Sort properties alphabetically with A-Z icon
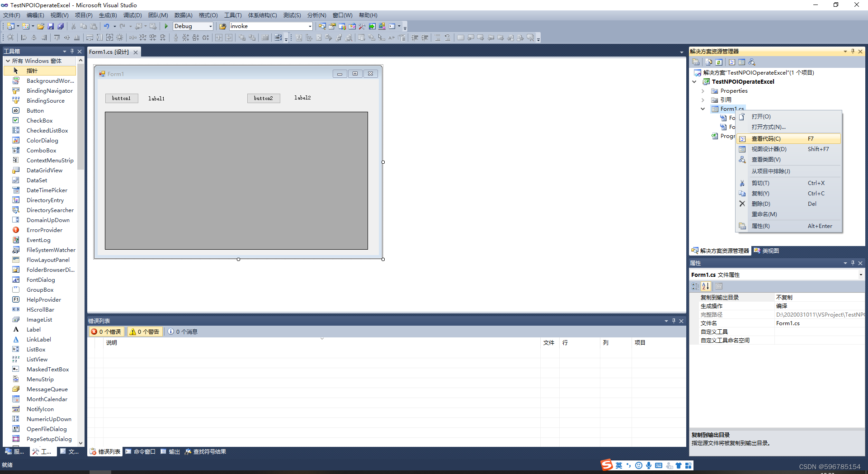The height and width of the screenshot is (474, 868). point(706,286)
